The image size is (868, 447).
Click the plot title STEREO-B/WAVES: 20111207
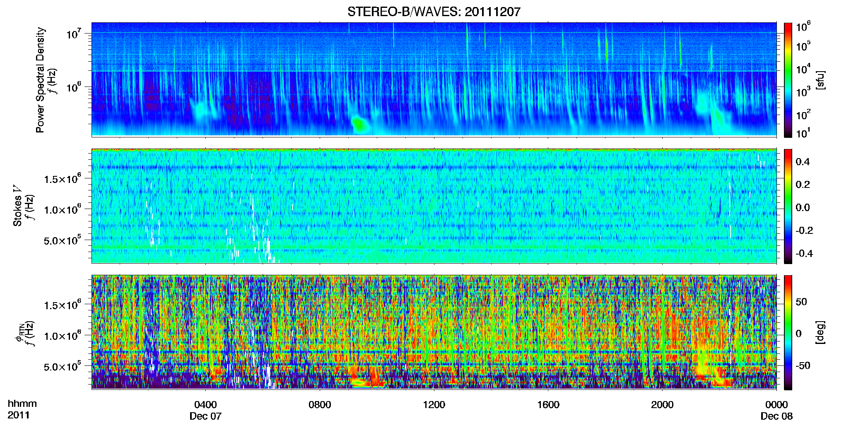point(434,12)
